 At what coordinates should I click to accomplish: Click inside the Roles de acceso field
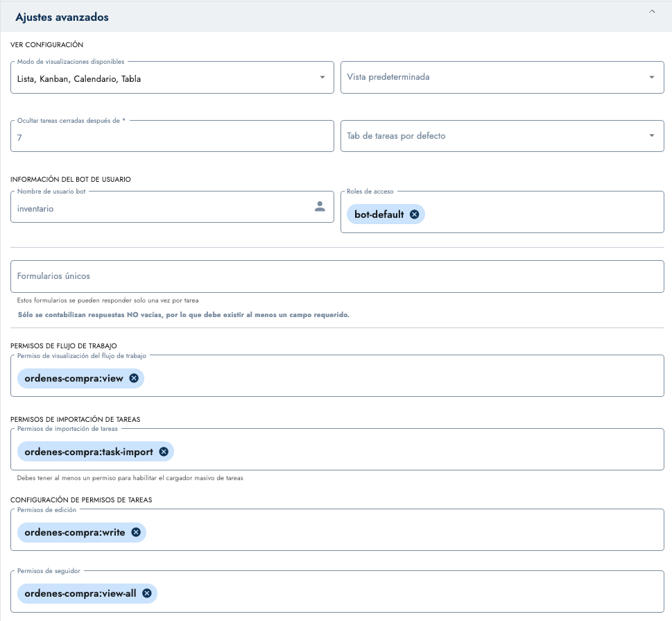click(x=541, y=214)
